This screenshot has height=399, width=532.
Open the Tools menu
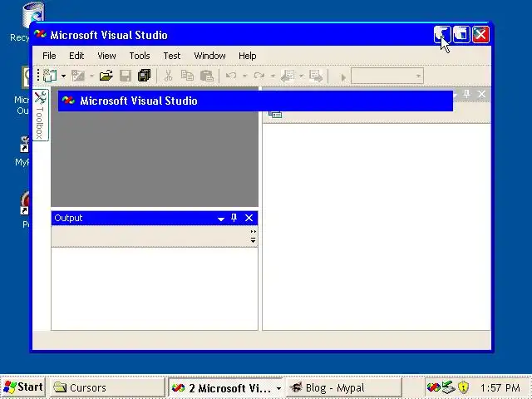(140, 56)
